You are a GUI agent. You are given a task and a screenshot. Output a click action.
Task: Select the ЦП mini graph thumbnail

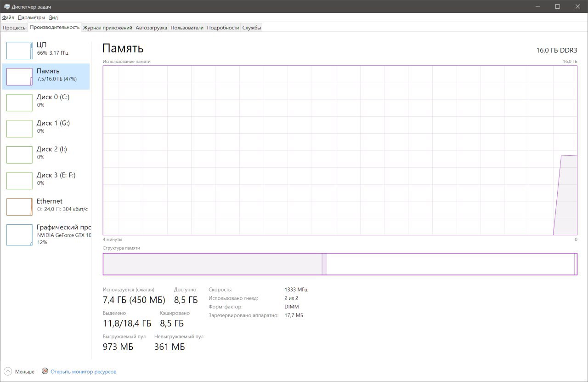click(19, 51)
